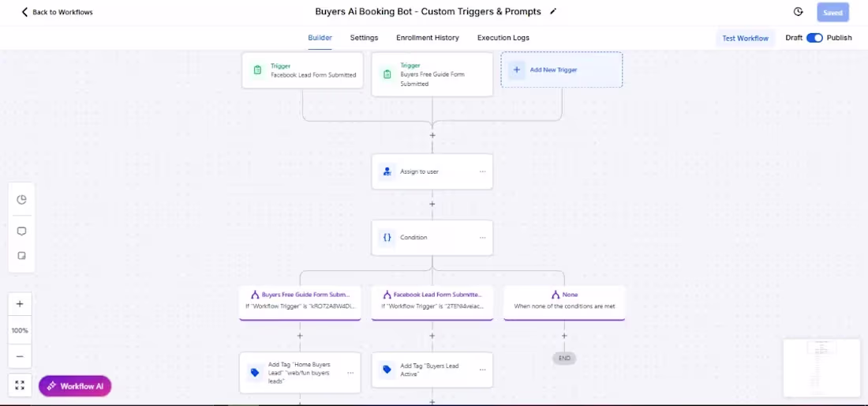868x406 pixels.
Task: Open Workflow AI assistant
Action: tap(75, 386)
